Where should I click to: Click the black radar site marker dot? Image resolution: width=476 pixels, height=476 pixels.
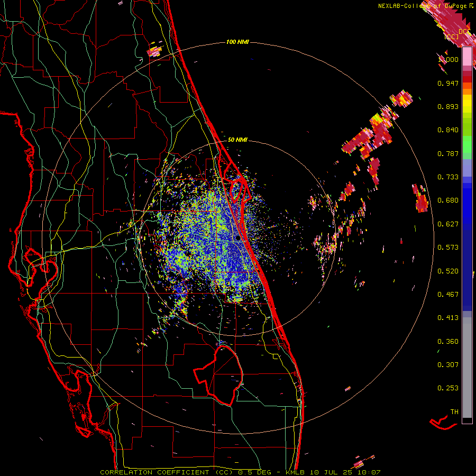pos(238,239)
